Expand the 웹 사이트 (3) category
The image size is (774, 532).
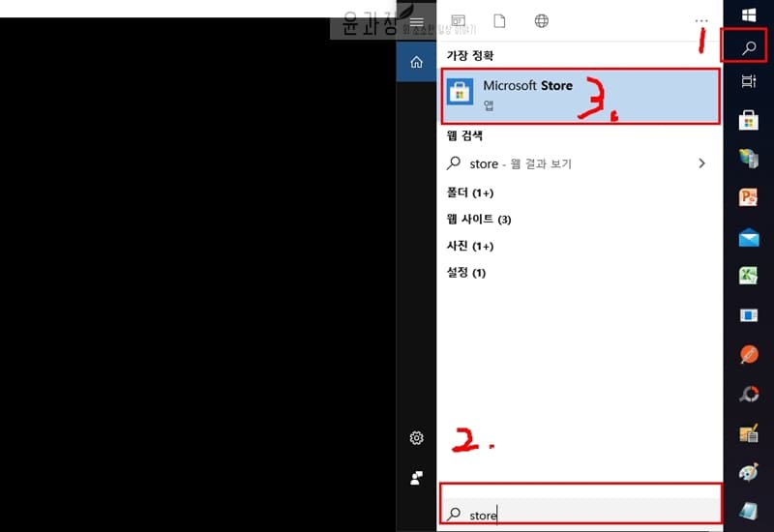tap(479, 220)
